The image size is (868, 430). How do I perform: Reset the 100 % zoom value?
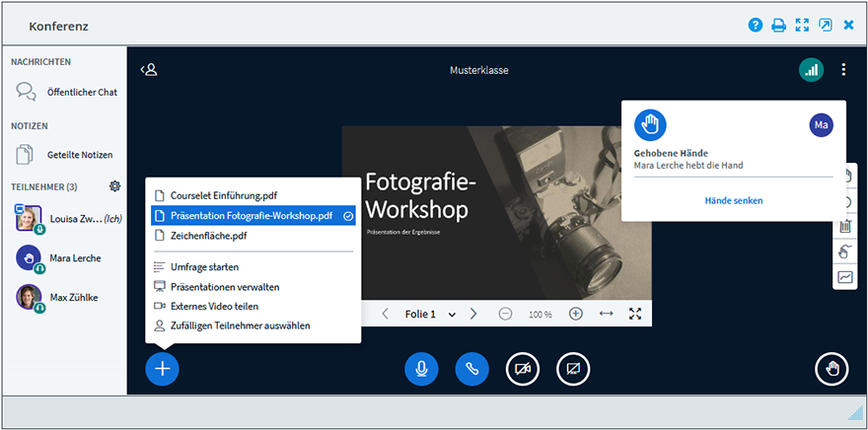(541, 315)
